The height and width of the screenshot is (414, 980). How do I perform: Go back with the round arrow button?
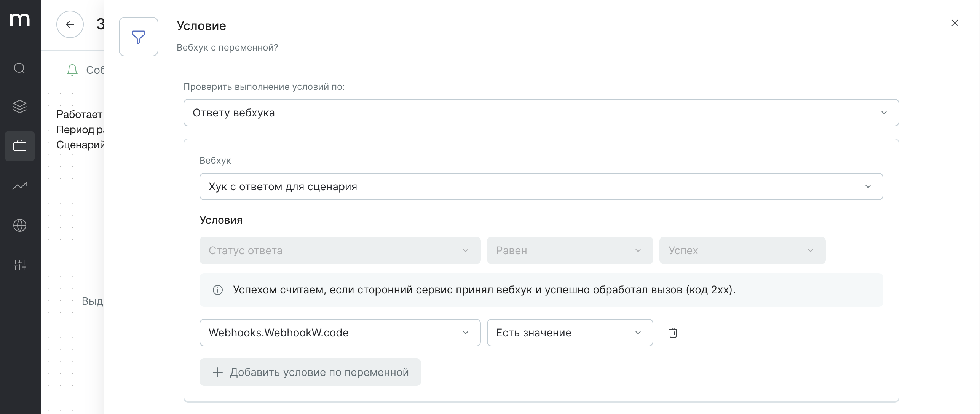70,24
